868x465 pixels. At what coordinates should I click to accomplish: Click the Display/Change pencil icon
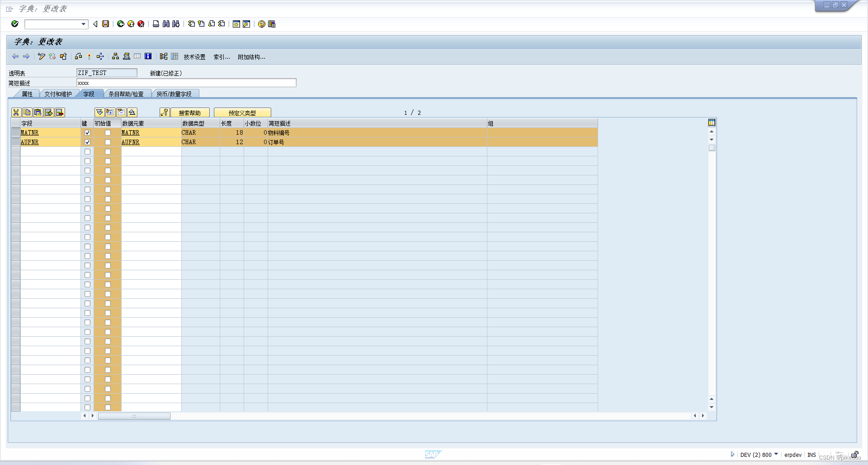coord(42,56)
